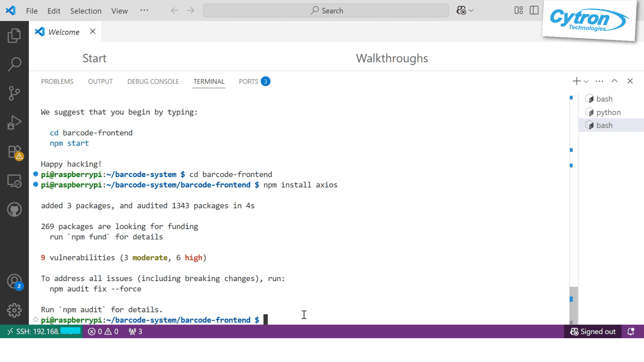This screenshot has width=644, height=362.
Task: Open Extensions view with warning badge
Action: 15,152
